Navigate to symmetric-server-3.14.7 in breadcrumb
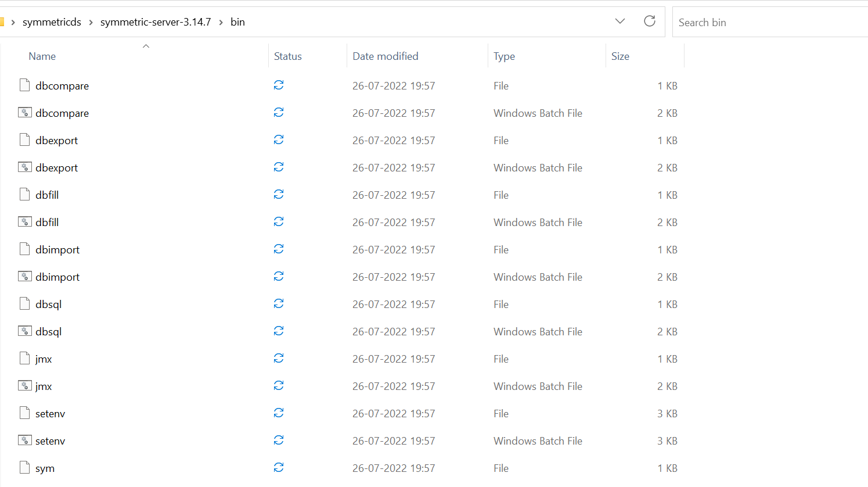 pyautogui.click(x=156, y=22)
